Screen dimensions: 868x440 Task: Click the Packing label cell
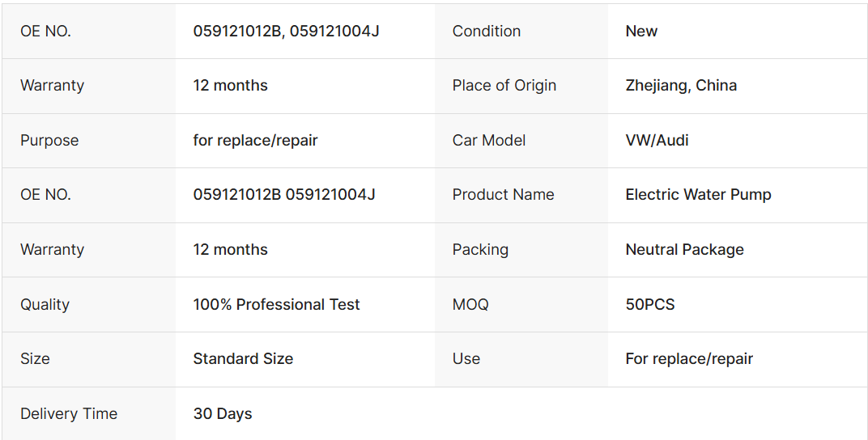coord(480,250)
